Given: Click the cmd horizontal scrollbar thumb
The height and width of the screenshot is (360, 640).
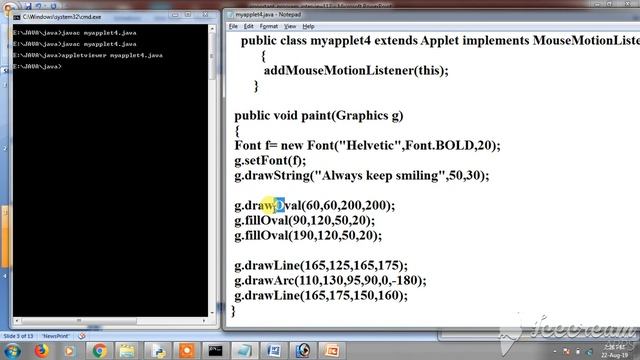Looking at the screenshot, I should pyautogui.click(x=79, y=321).
